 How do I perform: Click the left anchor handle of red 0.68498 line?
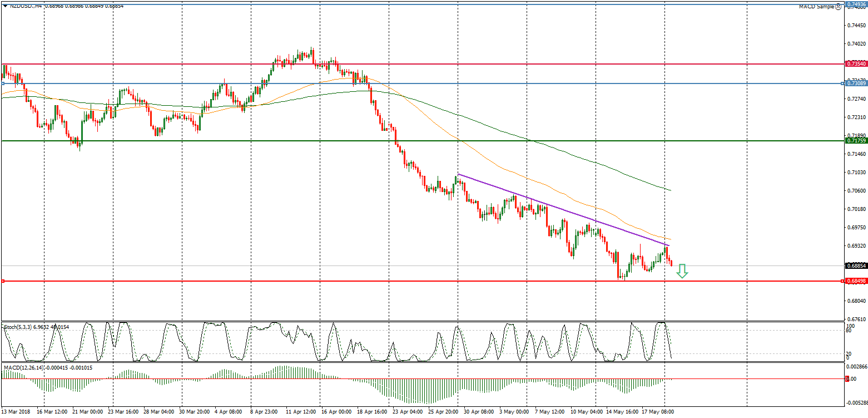pyautogui.click(x=3, y=281)
